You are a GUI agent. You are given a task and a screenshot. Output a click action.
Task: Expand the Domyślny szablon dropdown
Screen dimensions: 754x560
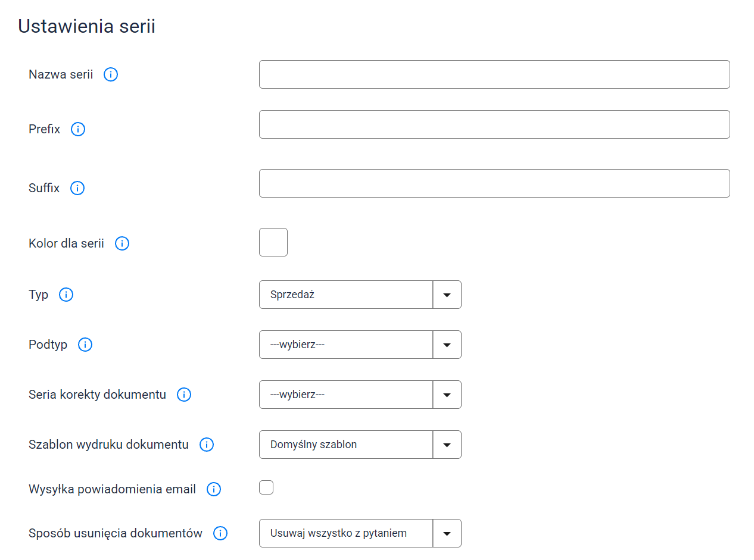360,445
